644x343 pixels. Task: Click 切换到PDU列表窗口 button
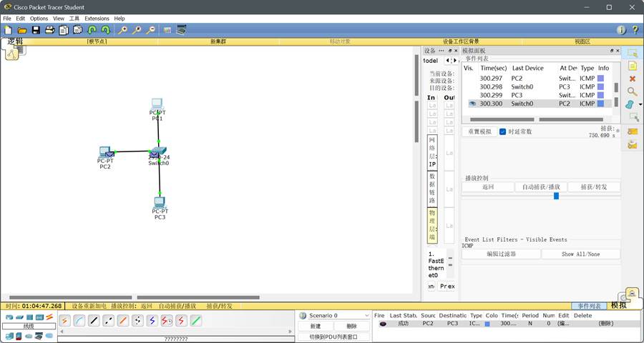334,337
